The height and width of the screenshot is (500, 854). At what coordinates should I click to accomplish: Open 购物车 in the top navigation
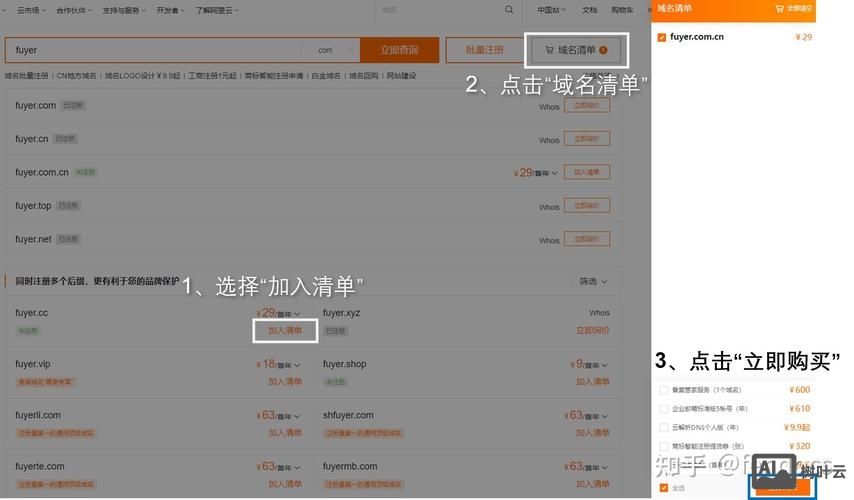(622, 10)
